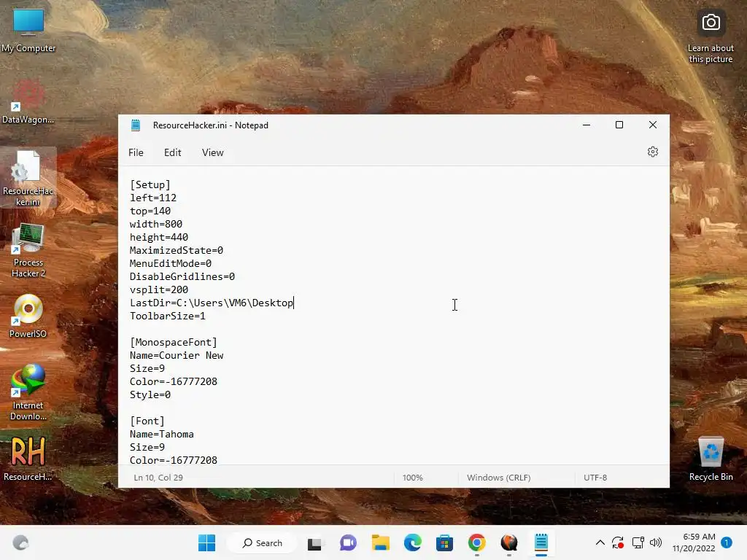
Task: Place cursor on MenuEditMode=0 line
Action: [171, 263]
